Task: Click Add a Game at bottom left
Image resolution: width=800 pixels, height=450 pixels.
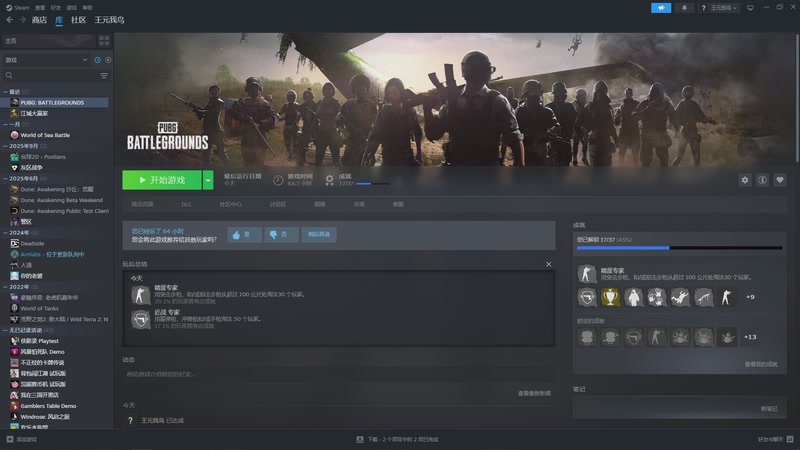Action: (x=21, y=439)
